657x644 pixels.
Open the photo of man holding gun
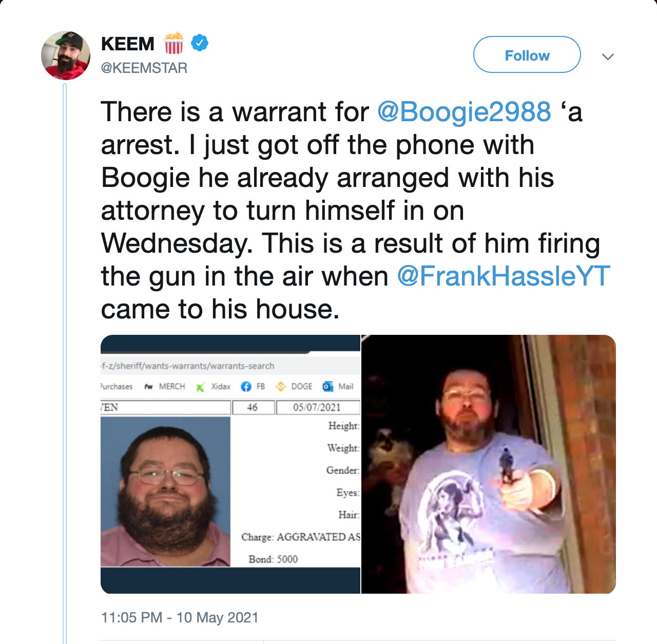coord(489,464)
